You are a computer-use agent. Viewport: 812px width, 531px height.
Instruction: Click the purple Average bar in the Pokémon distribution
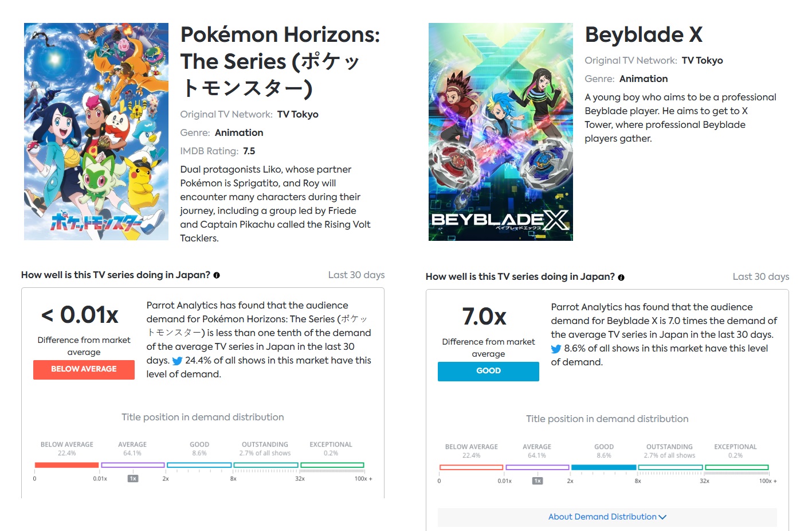(x=132, y=465)
